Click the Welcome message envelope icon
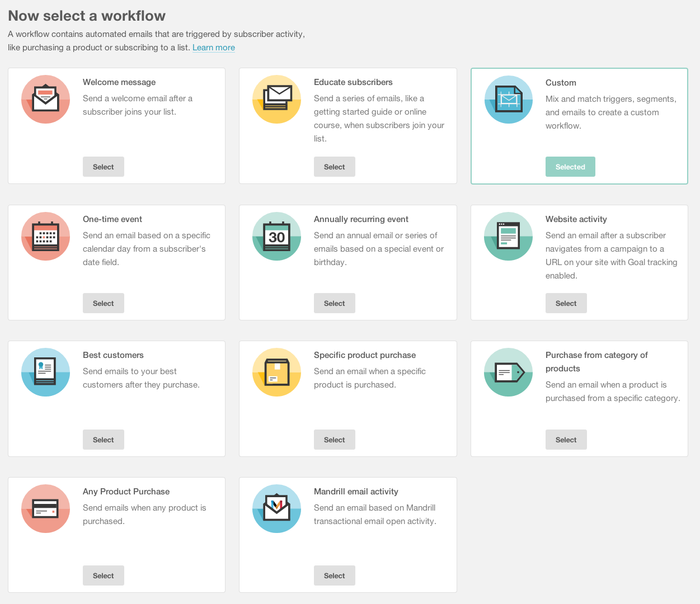The height and width of the screenshot is (604, 700). coord(46,100)
